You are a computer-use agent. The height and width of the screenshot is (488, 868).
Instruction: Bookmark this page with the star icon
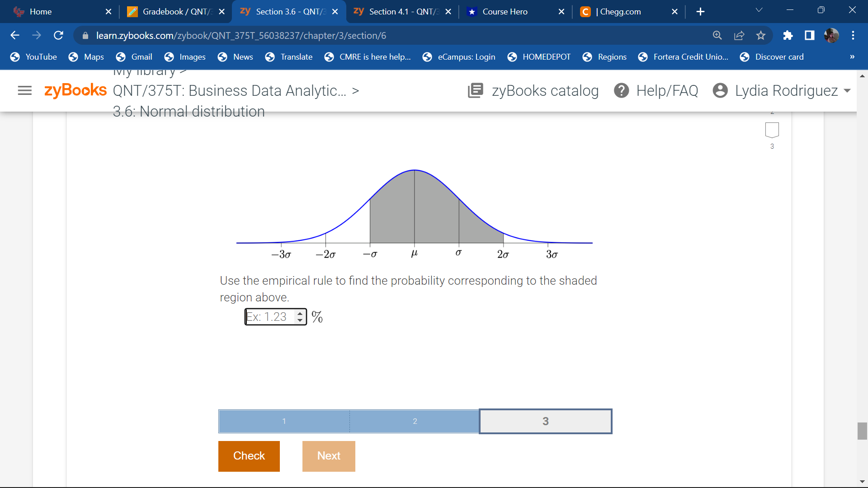tap(761, 35)
